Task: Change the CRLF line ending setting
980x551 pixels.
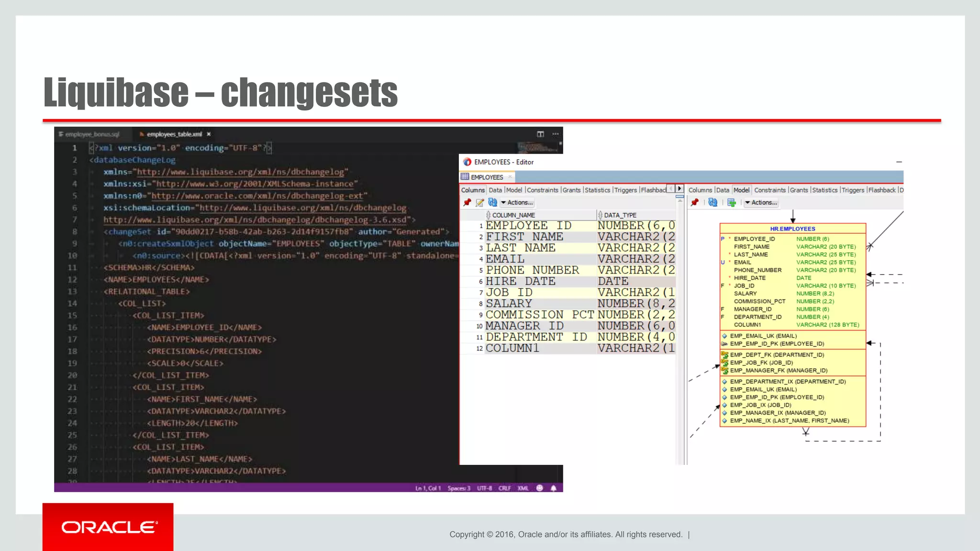Action: pyautogui.click(x=504, y=488)
